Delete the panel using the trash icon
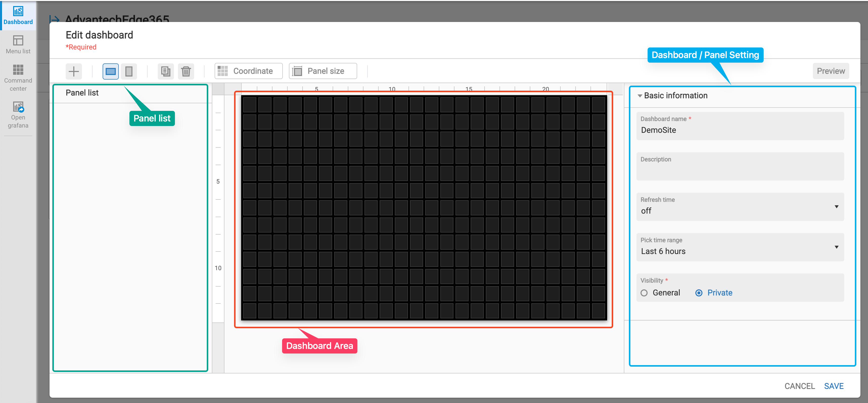Image resolution: width=868 pixels, height=403 pixels. click(x=186, y=71)
